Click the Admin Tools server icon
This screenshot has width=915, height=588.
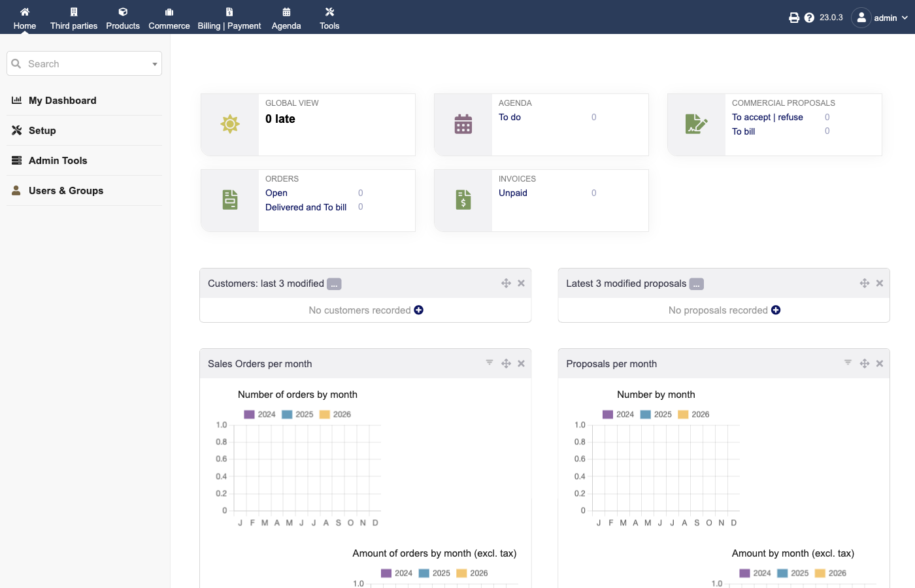coord(17,160)
